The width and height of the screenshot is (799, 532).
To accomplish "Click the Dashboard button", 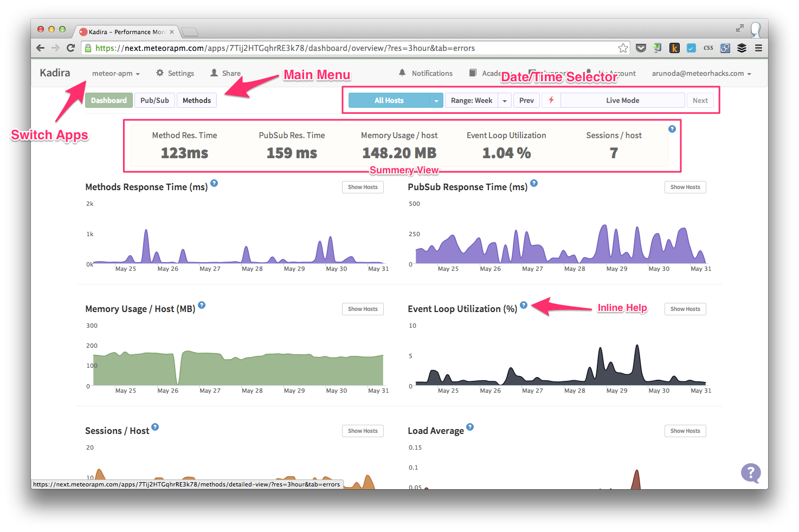I will pos(108,100).
